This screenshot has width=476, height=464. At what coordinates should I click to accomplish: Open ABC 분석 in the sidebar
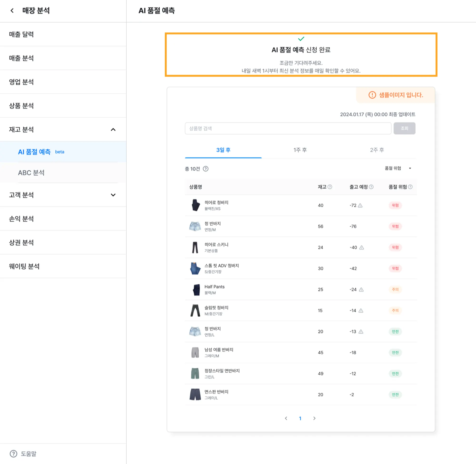tap(31, 173)
